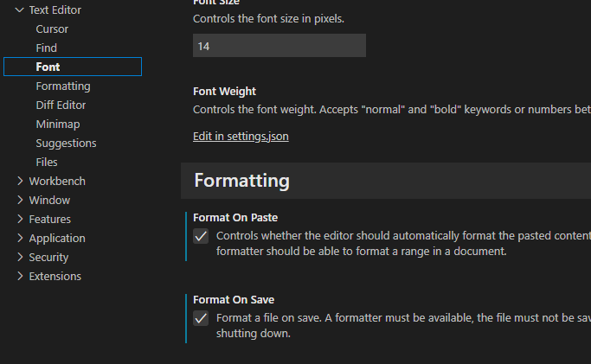Expand the Features settings section
Screen dimensions: 591x364
pos(20,219)
